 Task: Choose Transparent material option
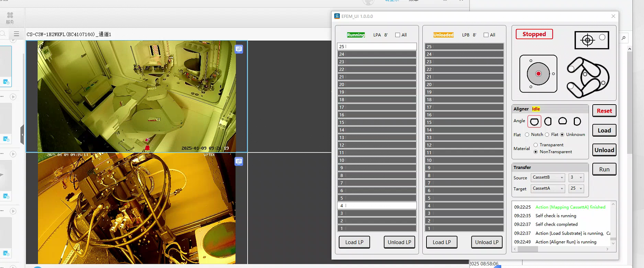tap(535, 145)
